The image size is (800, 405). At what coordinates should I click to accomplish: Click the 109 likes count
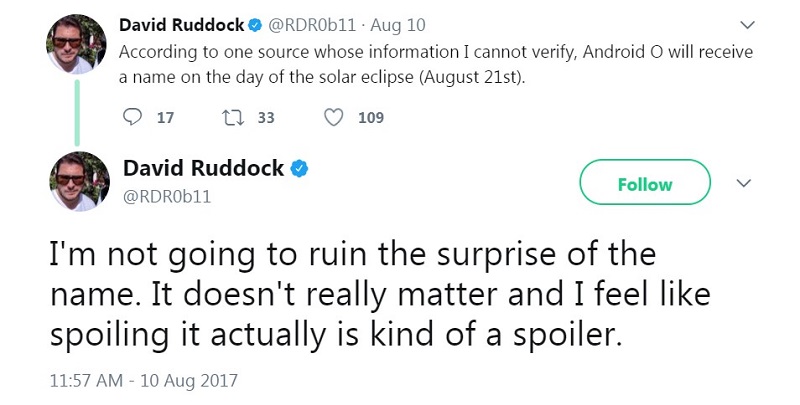tap(370, 118)
